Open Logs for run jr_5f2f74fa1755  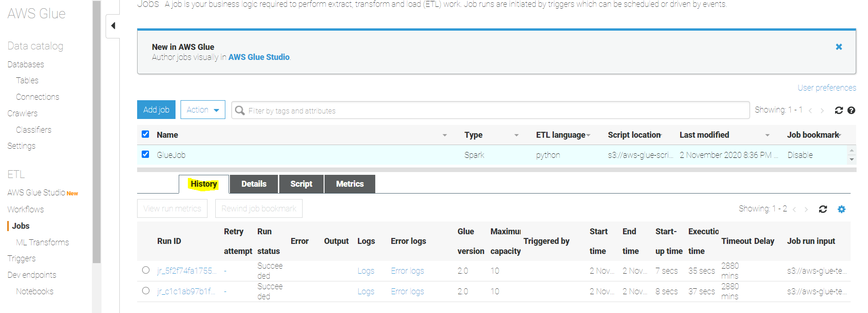[x=366, y=271]
